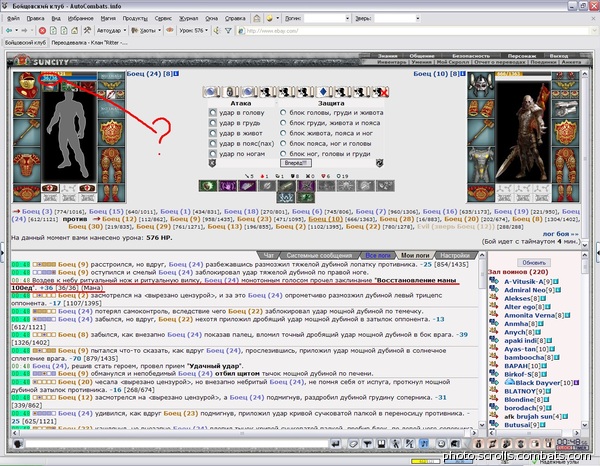600x466 pixels.
Task: Select attack 'удар в живот'
Action: click(212, 133)
